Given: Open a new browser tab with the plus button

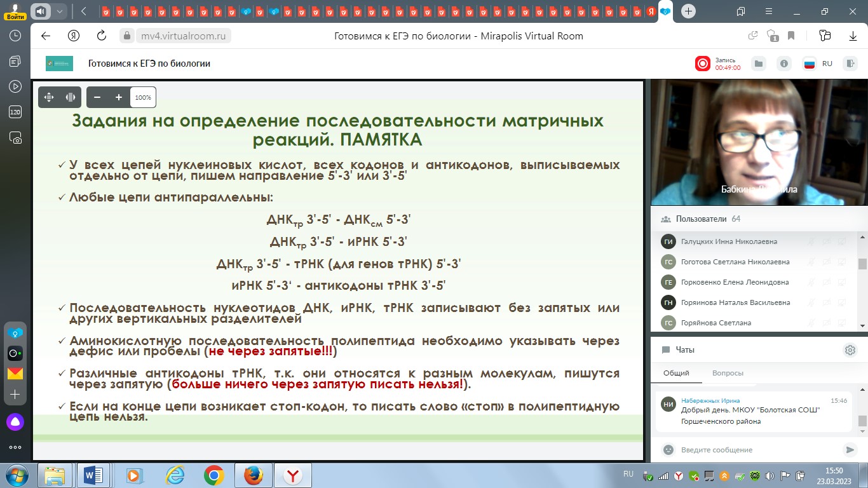Looking at the screenshot, I should [x=689, y=11].
